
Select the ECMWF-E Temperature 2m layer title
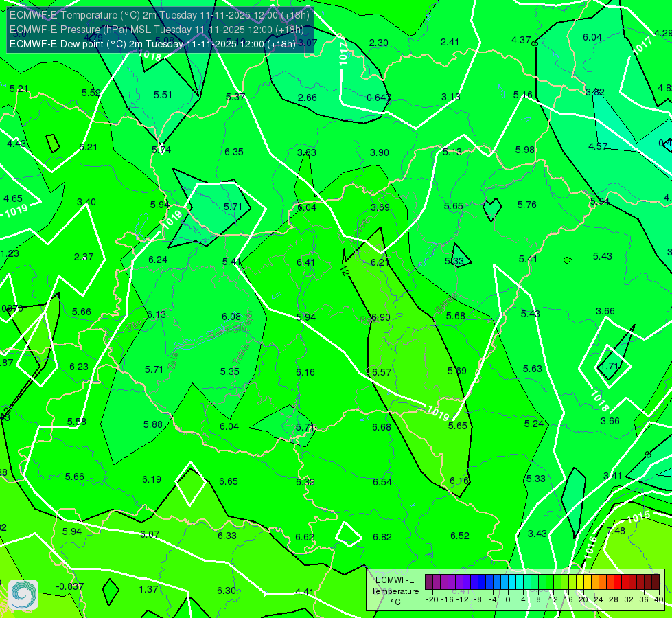[x=159, y=15]
